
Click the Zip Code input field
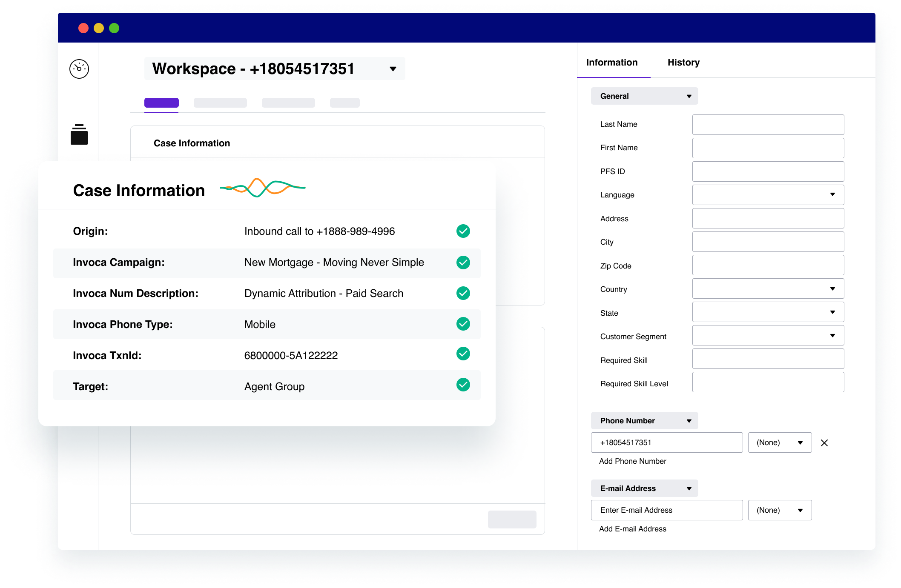tap(768, 265)
